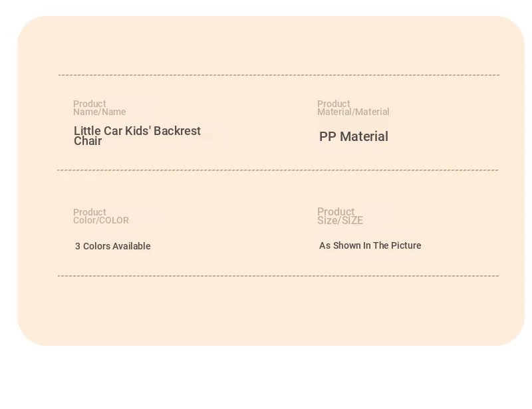Select the "Little Car Kids' Backrest" title line
Viewport: 532px width, 409px height.
pos(137,131)
